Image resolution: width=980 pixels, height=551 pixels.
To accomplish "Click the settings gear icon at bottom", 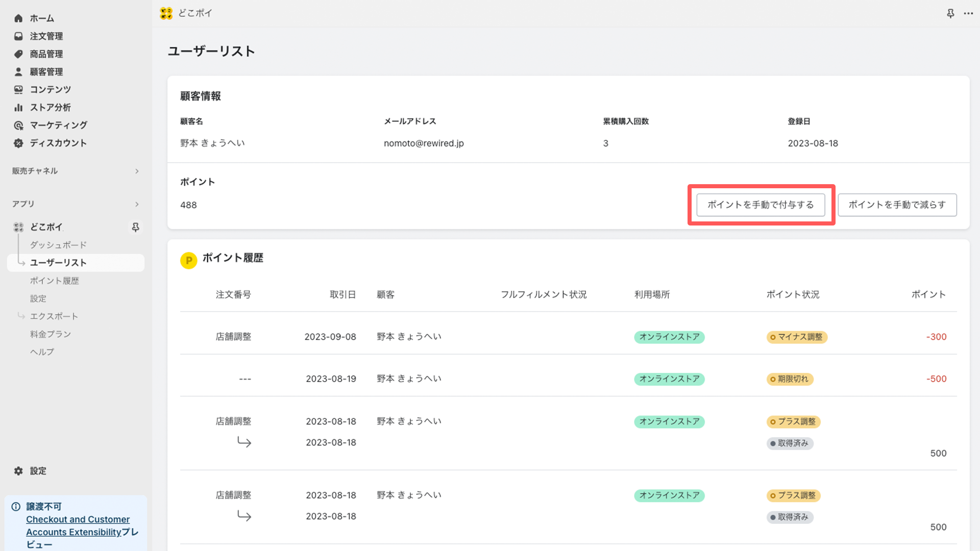I will pyautogui.click(x=18, y=471).
